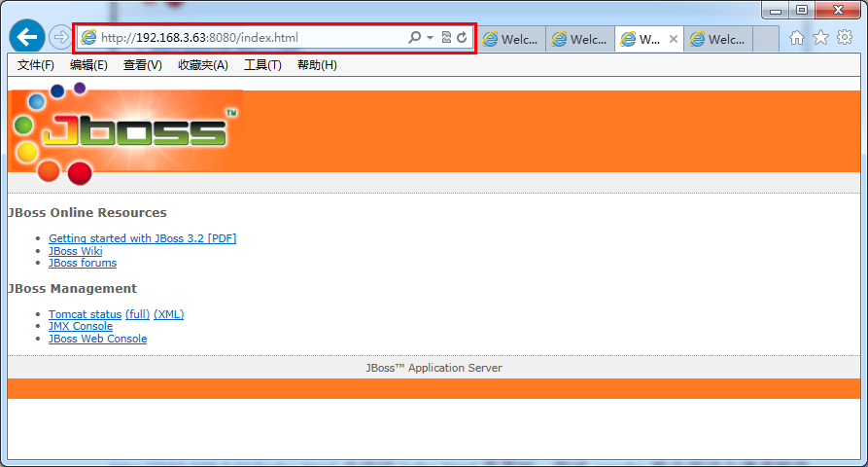Open the 查看(V) menu

coord(142,65)
